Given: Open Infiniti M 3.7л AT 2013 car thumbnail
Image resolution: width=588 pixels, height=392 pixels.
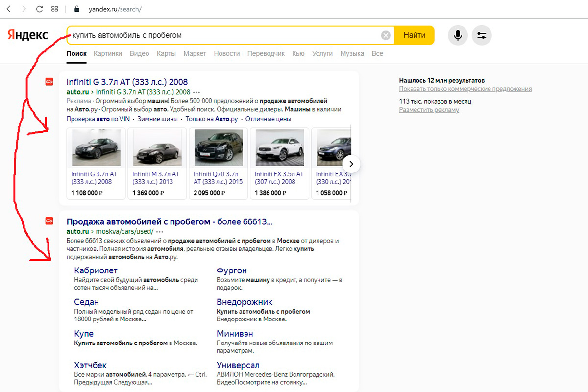Looking at the screenshot, I should pyautogui.click(x=157, y=147).
